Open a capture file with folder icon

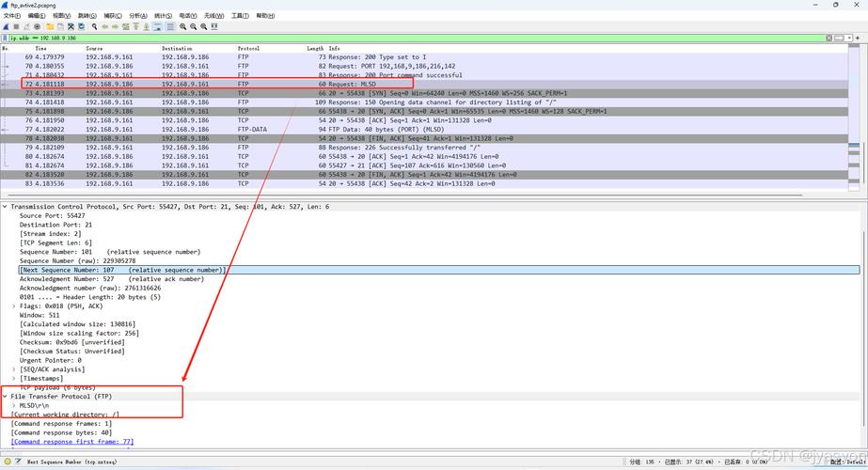[x=50, y=26]
